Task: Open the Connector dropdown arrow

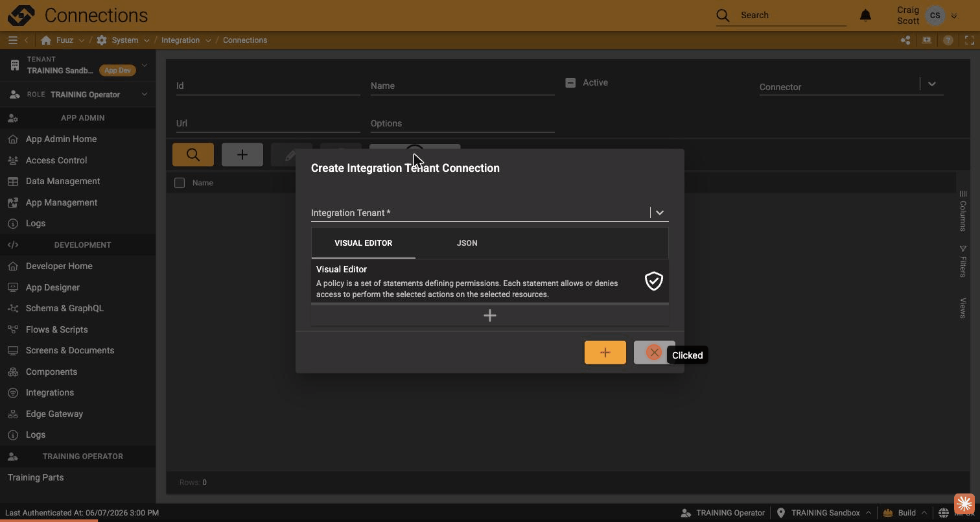Action: (931, 84)
